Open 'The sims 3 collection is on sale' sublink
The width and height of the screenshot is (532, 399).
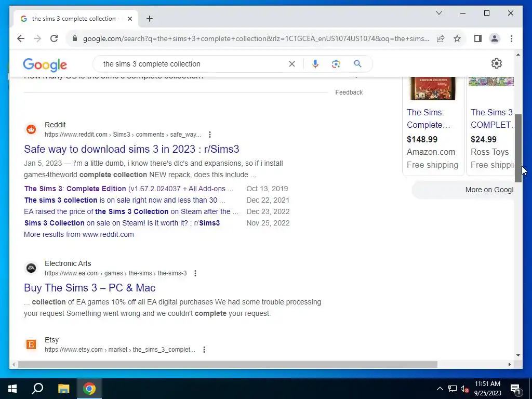coord(125,200)
